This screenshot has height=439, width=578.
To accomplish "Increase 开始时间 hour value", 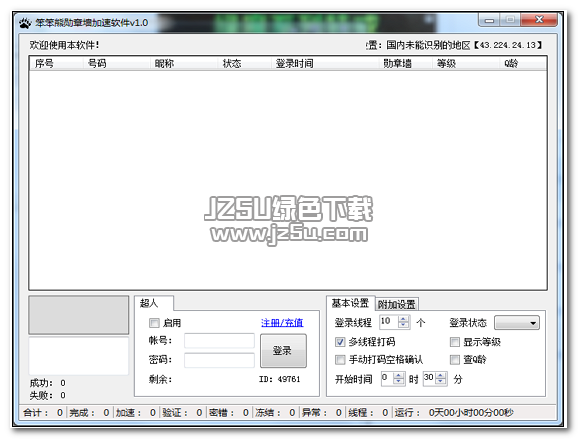I will [398, 376].
